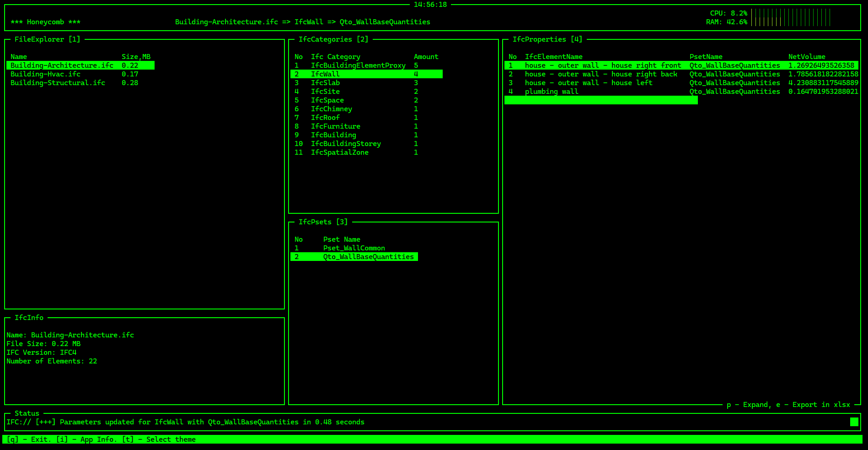Click 'e - Export in xlsx' hint
Image resolution: width=868 pixels, height=450 pixels.
click(x=813, y=405)
